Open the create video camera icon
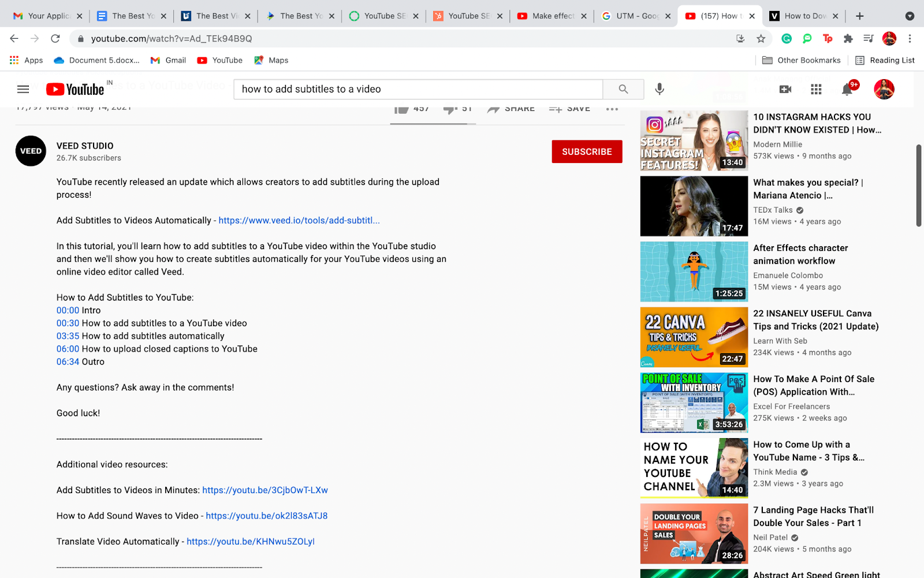Image resolution: width=924 pixels, height=578 pixels. (785, 89)
